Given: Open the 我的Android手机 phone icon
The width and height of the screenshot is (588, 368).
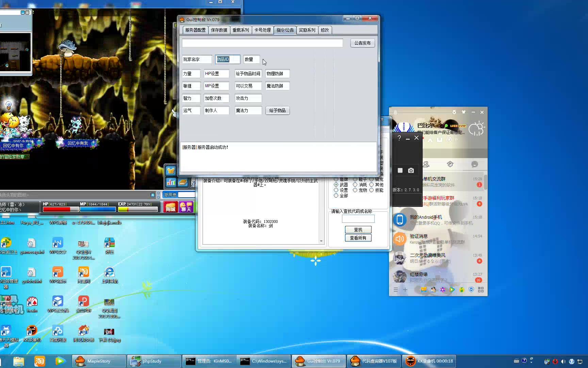Looking at the screenshot, I should click(x=400, y=220).
